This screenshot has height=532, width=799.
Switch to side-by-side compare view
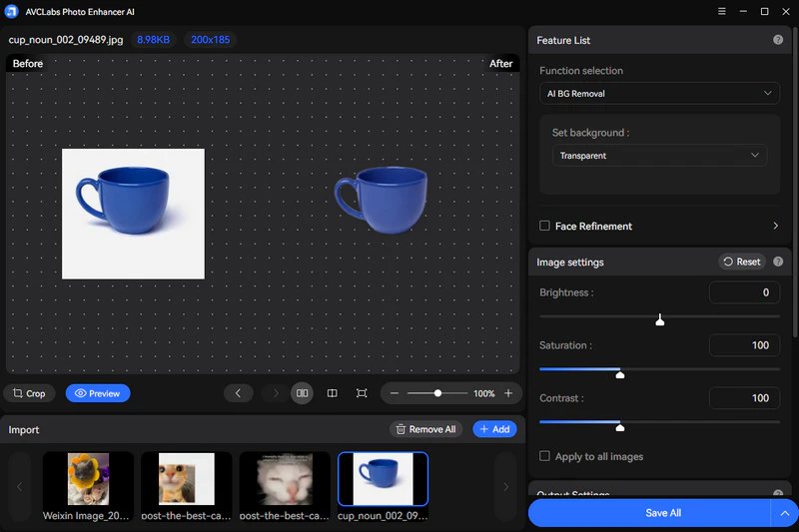click(x=303, y=393)
